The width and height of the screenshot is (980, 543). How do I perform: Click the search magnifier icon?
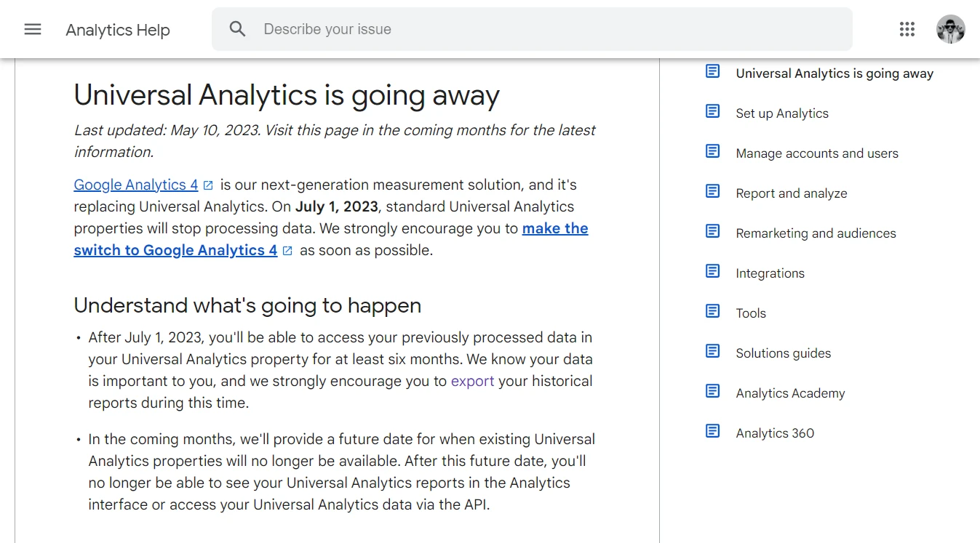tap(237, 29)
